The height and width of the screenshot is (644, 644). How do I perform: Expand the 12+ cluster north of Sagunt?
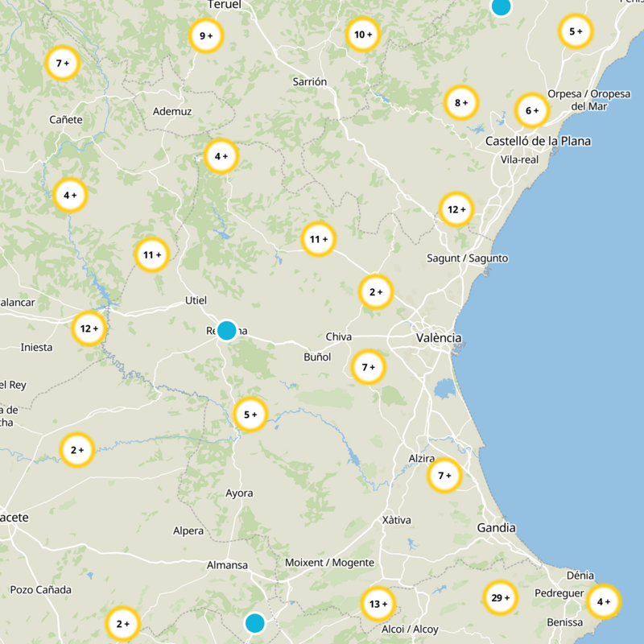point(456,209)
